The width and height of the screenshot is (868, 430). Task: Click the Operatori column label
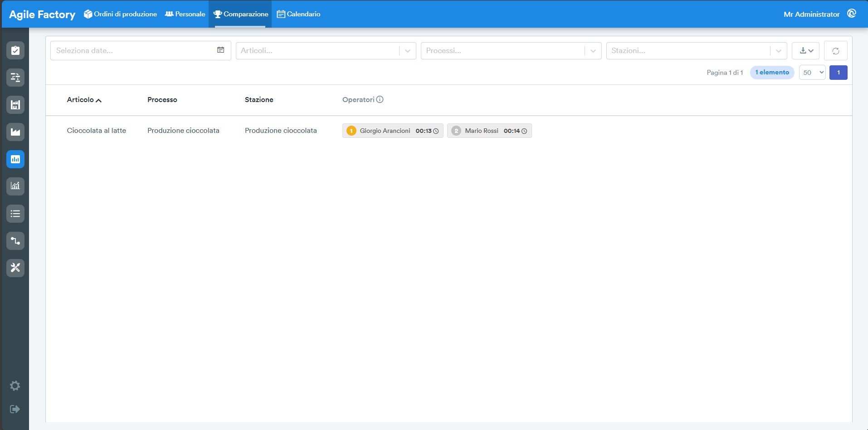pos(358,100)
